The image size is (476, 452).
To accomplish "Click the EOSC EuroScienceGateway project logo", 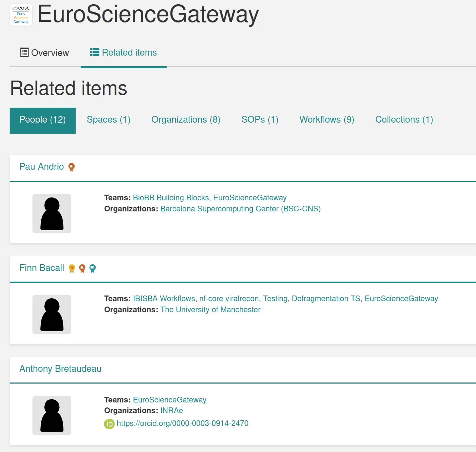I will point(21,15).
